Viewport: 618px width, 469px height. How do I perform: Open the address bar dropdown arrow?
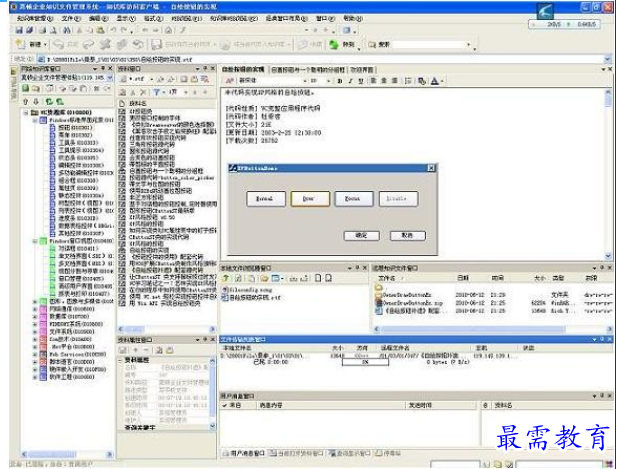[x=607, y=59]
